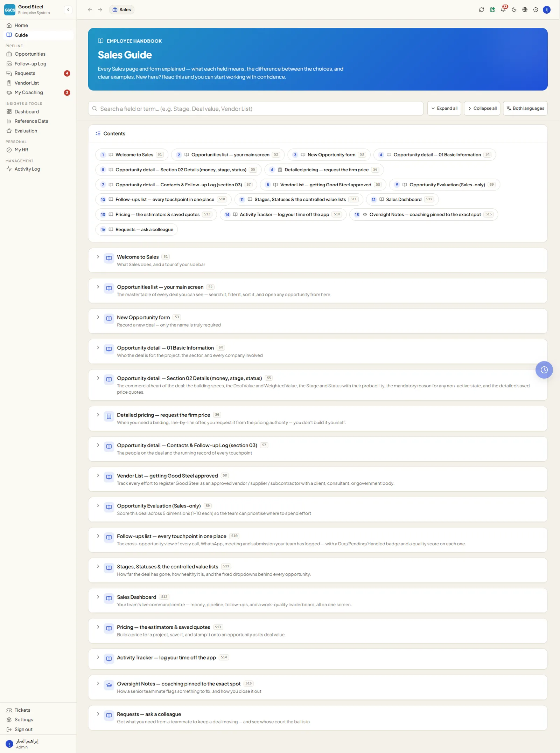Expand the New Opportunity form section
This screenshot has width=560, height=753.
point(318,321)
